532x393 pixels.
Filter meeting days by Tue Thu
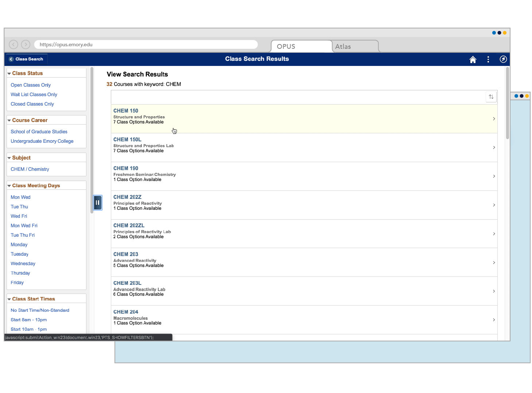(19, 207)
